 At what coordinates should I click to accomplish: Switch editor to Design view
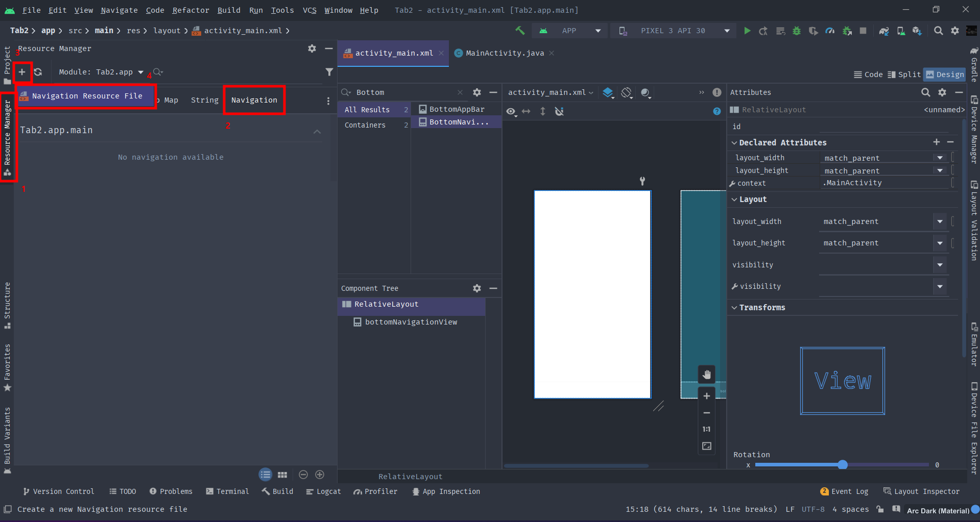945,74
